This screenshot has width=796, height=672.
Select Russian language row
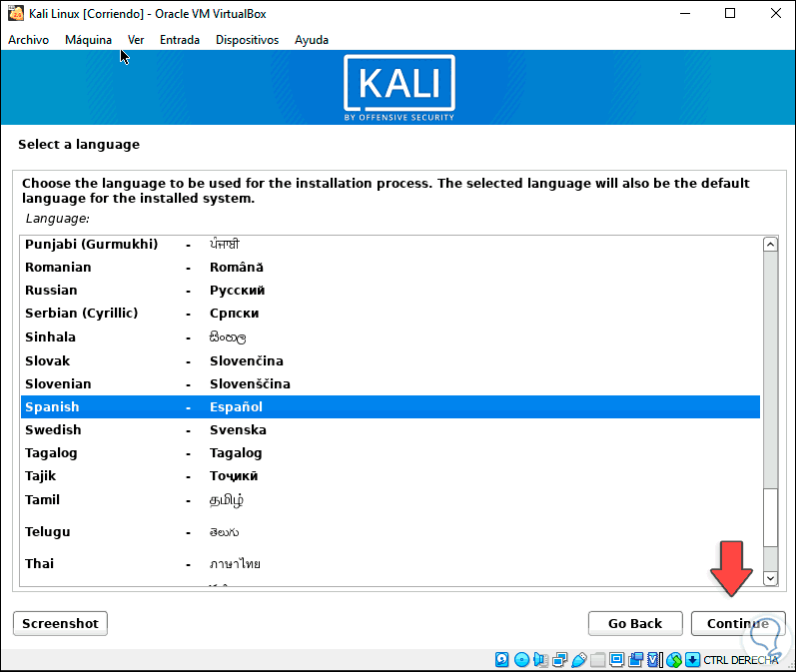pyautogui.click(x=391, y=291)
